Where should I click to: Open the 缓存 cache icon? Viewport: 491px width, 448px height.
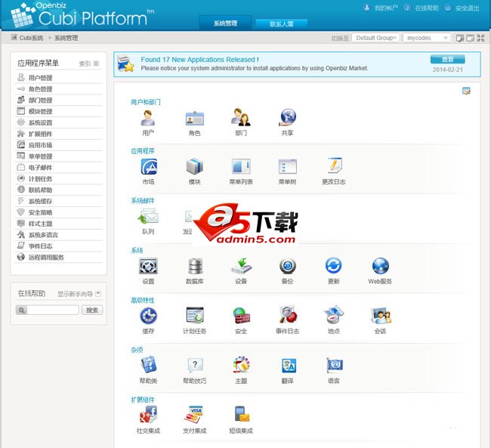click(148, 316)
